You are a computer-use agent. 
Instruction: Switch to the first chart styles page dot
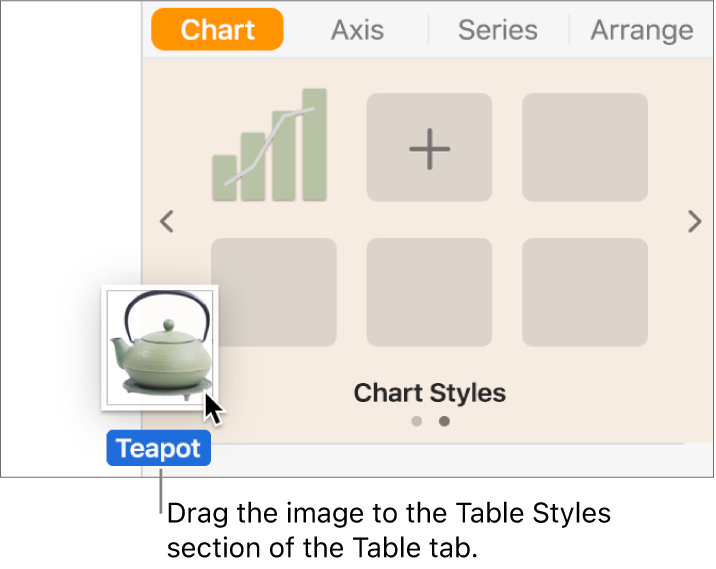coord(417,421)
